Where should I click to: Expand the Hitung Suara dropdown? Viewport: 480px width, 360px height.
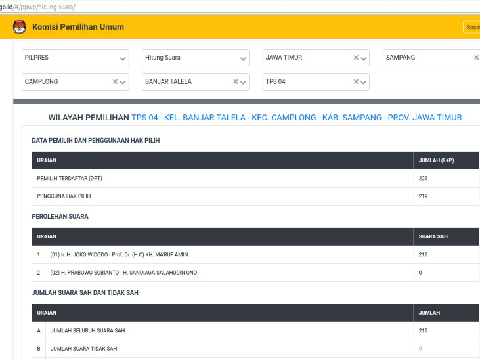point(196,58)
